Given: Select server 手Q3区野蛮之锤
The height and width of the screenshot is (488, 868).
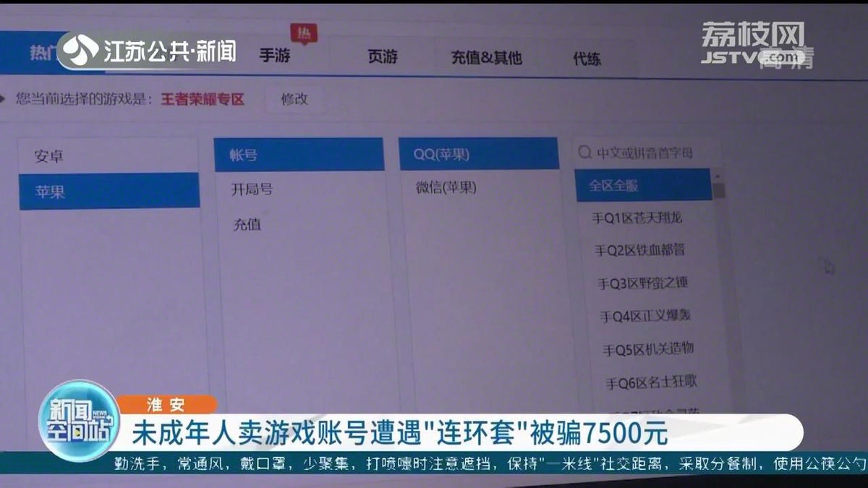Looking at the screenshot, I should pos(642,283).
